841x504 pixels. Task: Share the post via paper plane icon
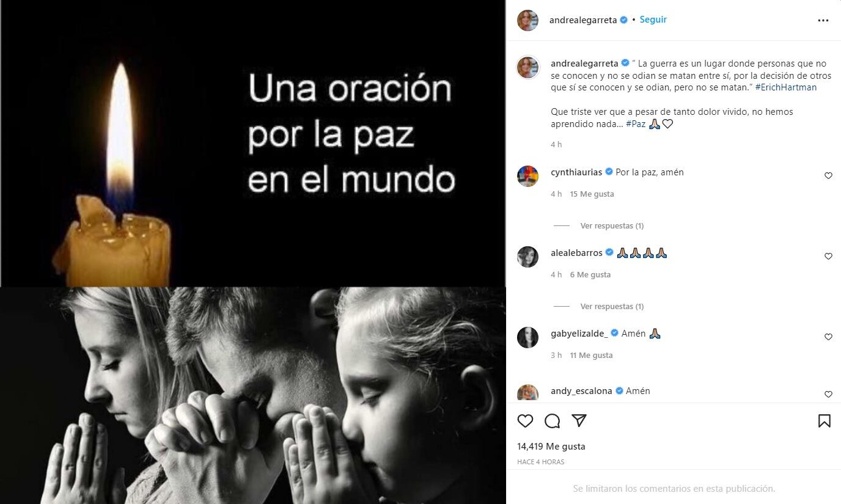579,421
